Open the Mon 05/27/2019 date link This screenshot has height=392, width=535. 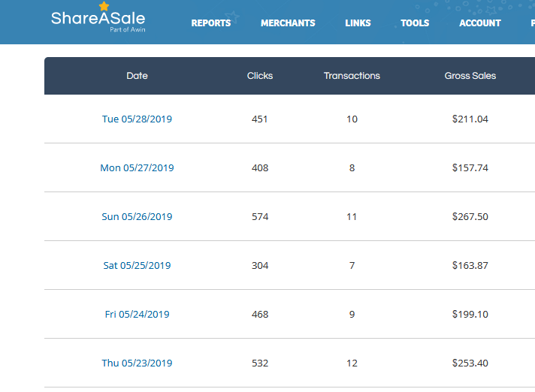pos(138,167)
